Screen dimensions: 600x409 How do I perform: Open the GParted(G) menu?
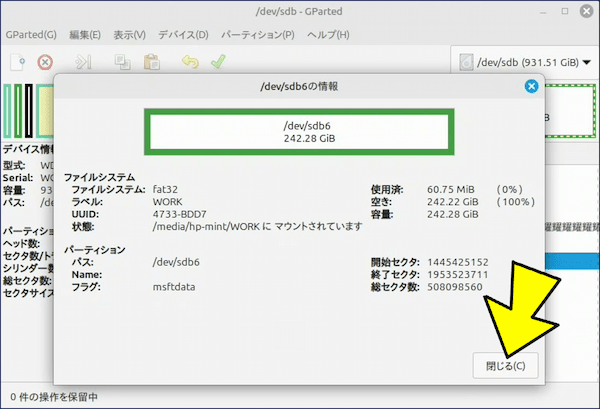tap(31, 35)
